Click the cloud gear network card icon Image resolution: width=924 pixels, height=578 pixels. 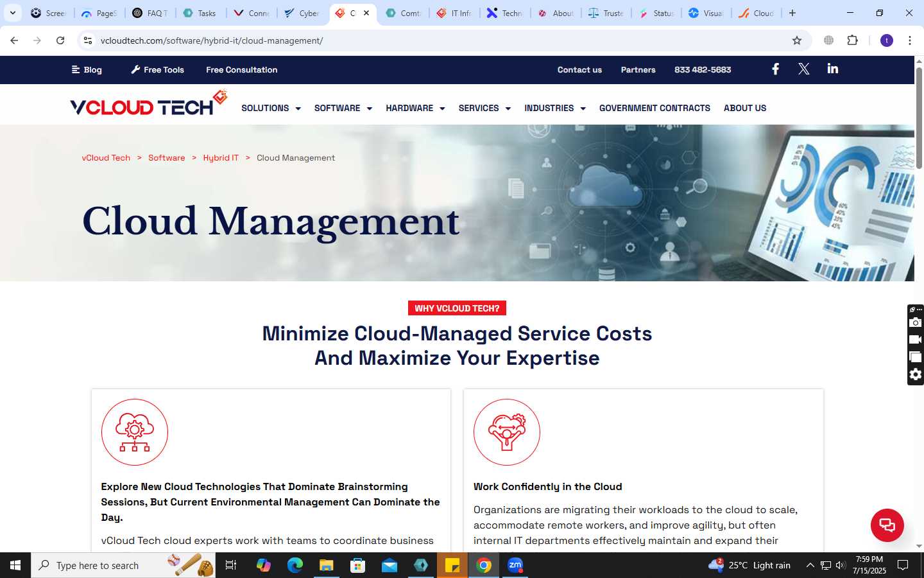[x=135, y=432]
